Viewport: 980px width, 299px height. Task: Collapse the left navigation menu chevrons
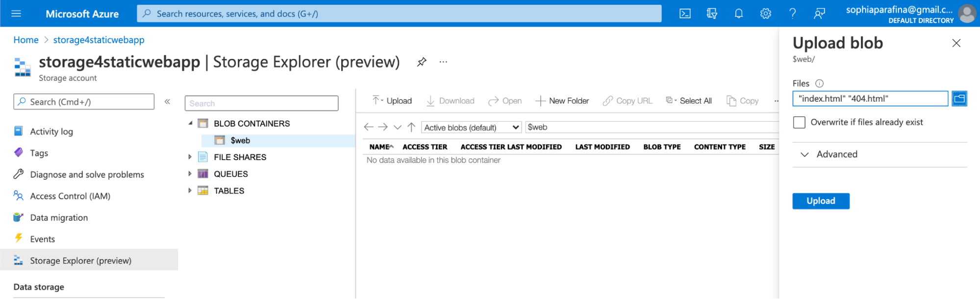tap(167, 102)
